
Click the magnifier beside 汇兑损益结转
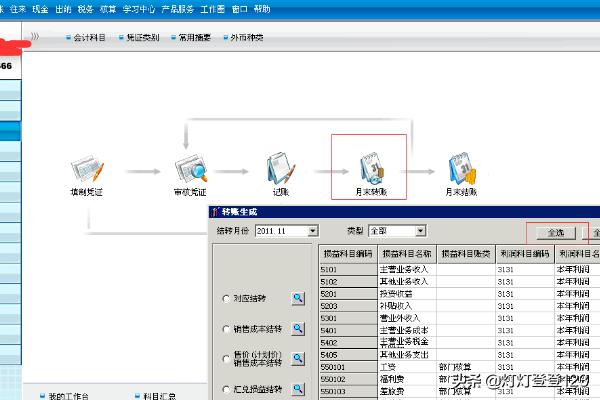click(x=298, y=389)
